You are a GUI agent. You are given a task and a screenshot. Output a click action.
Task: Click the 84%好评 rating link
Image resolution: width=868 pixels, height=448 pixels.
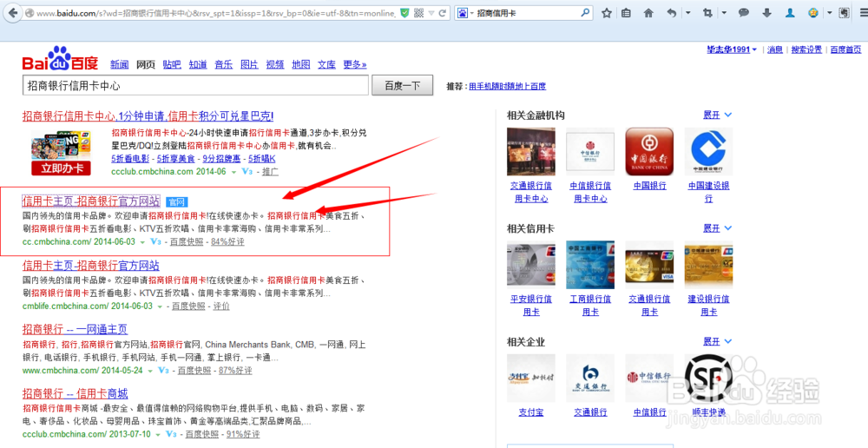(x=227, y=242)
